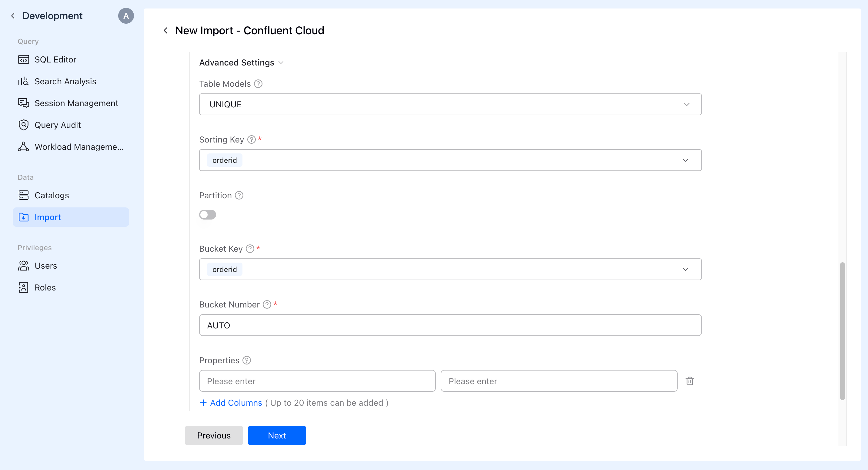Open the Table Models UNIQUE dropdown
The height and width of the screenshot is (470, 868).
coord(450,105)
